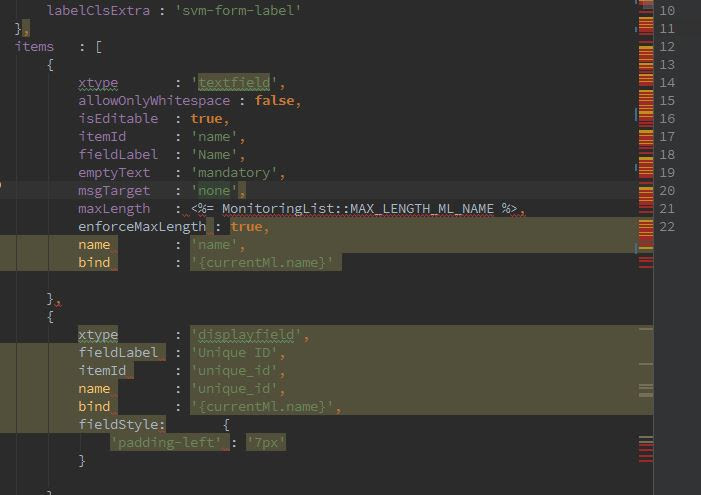Select the msgTarget property name
The image size is (701, 495).
pos(114,190)
